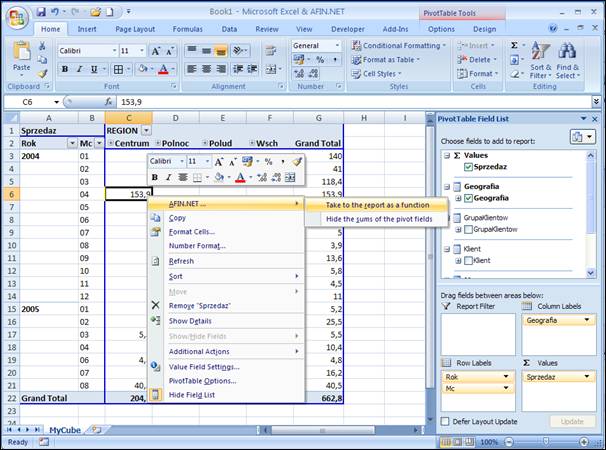Open Geografia dropdown in Column Labels area

point(587,320)
